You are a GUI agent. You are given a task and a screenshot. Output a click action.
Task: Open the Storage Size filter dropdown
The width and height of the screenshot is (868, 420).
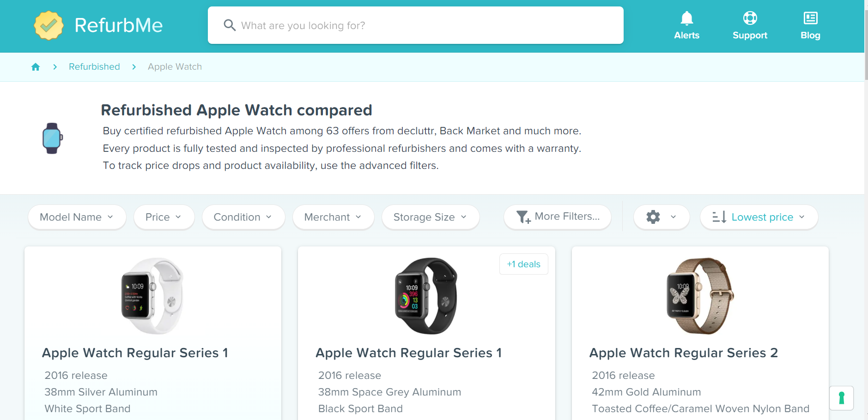click(x=431, y=217)
